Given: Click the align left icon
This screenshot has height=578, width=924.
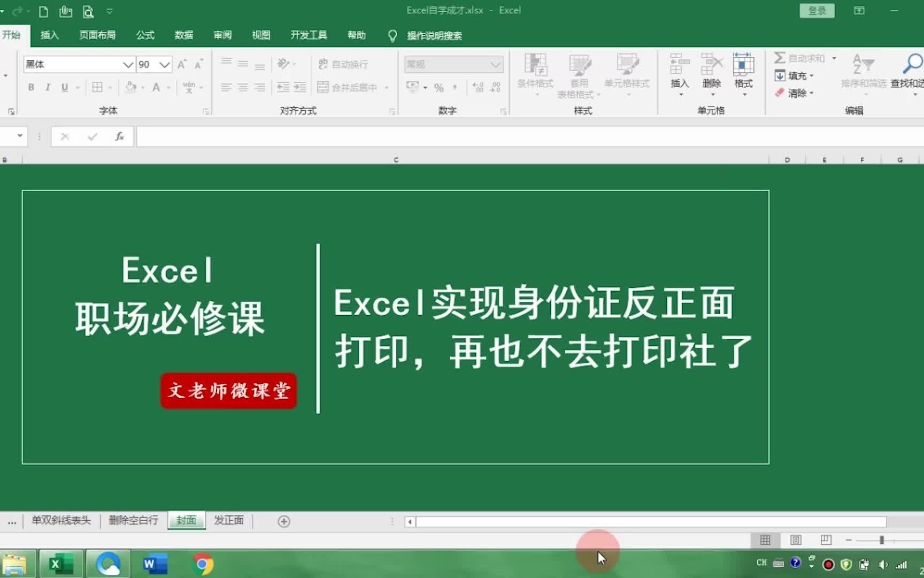Looking at the screenshot, I should [x=227, y=87].
